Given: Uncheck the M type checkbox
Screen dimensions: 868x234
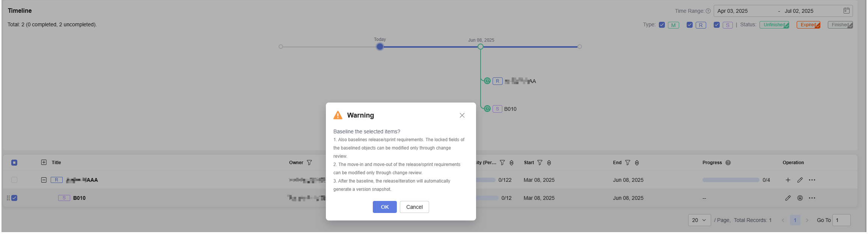Looking at the screenshot, I should [662, 25].
